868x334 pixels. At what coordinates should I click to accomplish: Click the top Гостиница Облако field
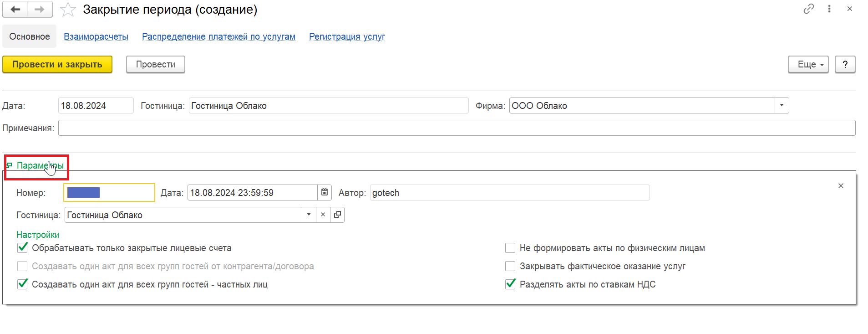[329, 105]
